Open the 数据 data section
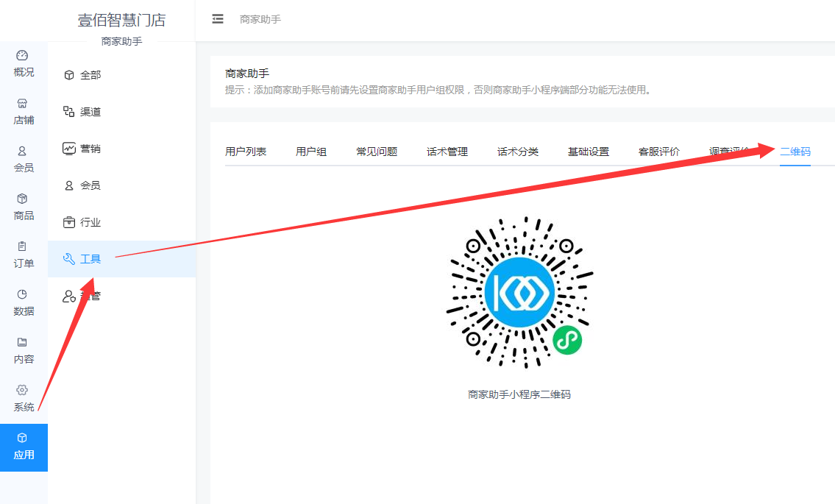 click(x=24, y=302)
